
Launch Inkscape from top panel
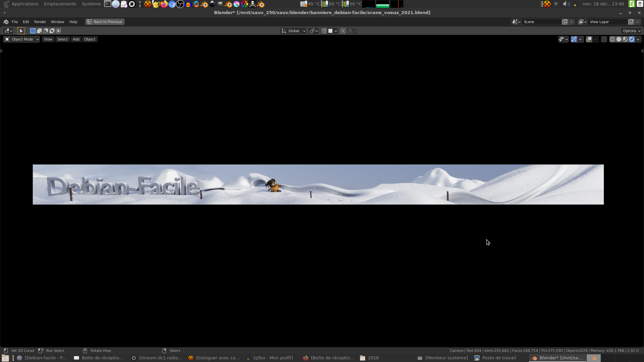[x=212, y=4]
